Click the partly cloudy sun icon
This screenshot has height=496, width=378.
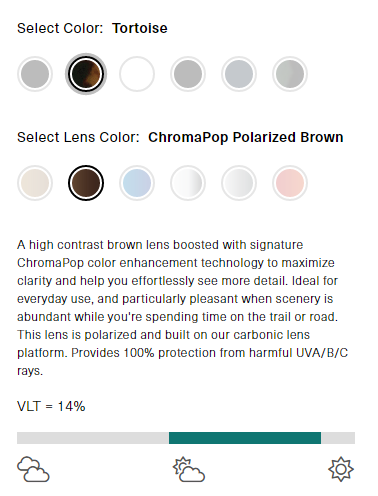(x=189, y=469)
